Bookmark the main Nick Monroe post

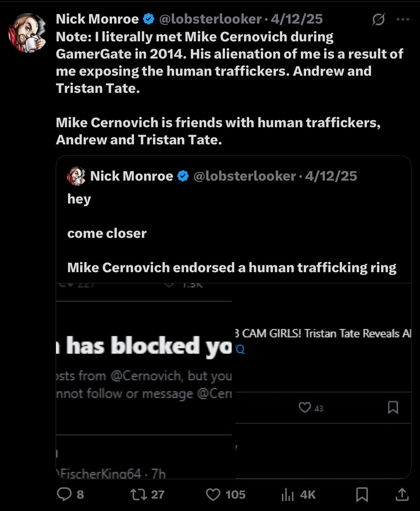click(362, 494)
